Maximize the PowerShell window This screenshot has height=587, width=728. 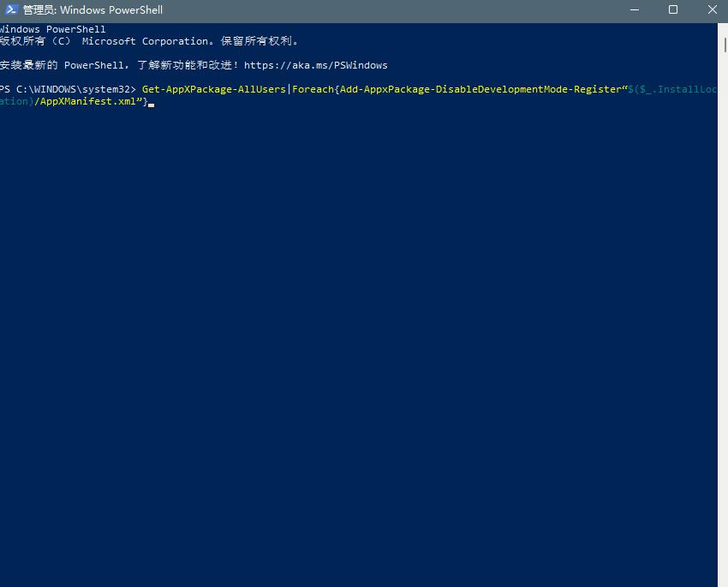(x=673, y=10)
